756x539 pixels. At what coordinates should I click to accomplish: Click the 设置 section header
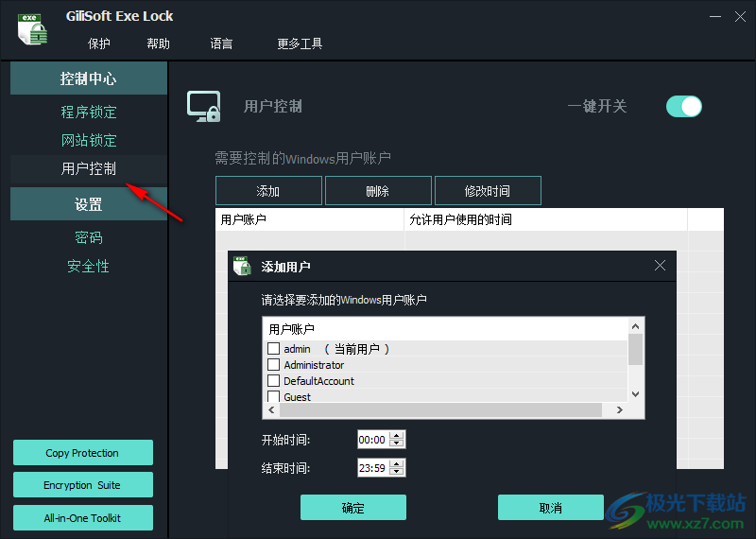(89, 204)
